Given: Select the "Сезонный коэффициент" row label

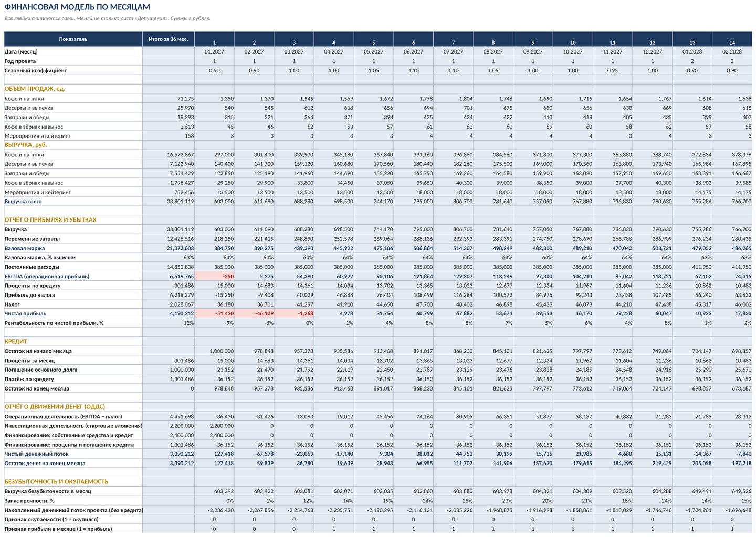Looking at the screenshot, I should [x=36, y=71].
